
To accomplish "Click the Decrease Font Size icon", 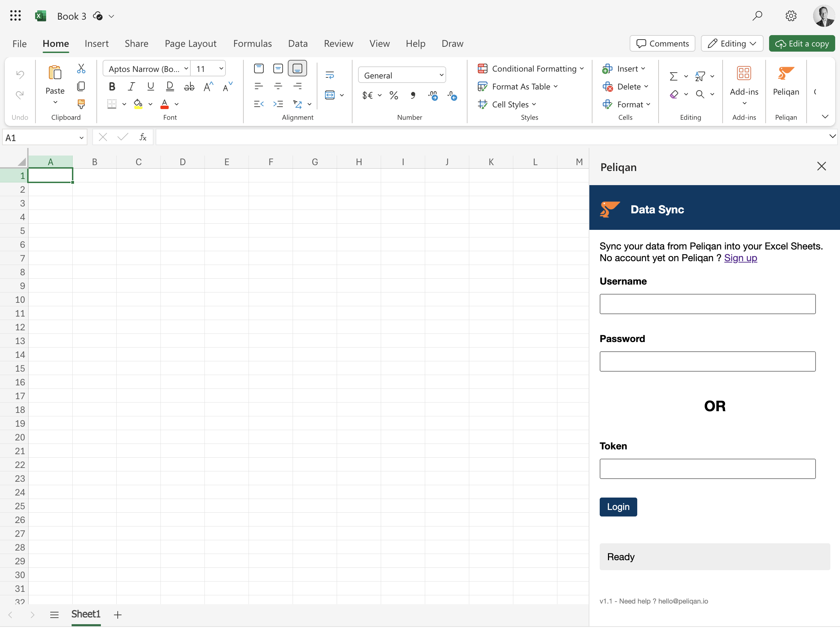I will pyautogui.click(x=228, y=87).
